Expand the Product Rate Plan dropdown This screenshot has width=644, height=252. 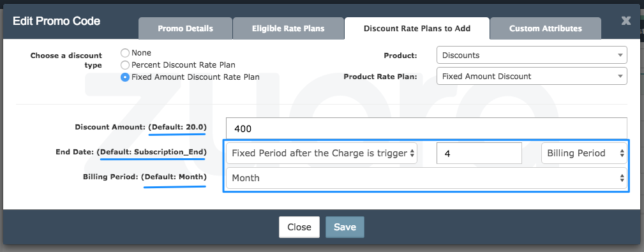pos(532,77)
